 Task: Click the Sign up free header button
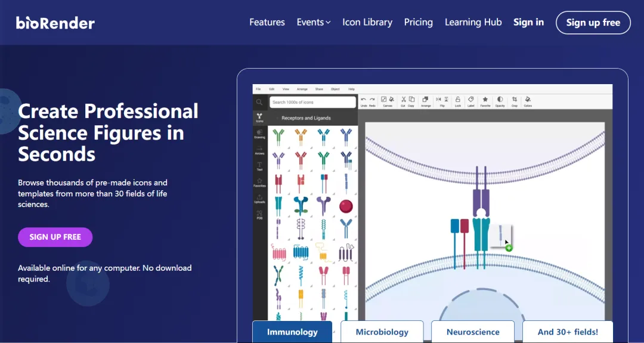click(593, 23)
